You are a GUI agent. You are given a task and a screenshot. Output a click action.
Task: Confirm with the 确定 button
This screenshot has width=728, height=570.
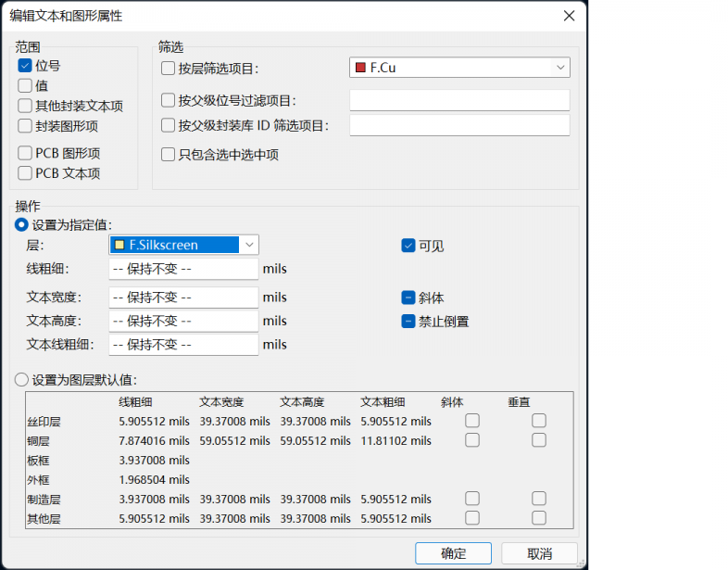pos(453,553)
